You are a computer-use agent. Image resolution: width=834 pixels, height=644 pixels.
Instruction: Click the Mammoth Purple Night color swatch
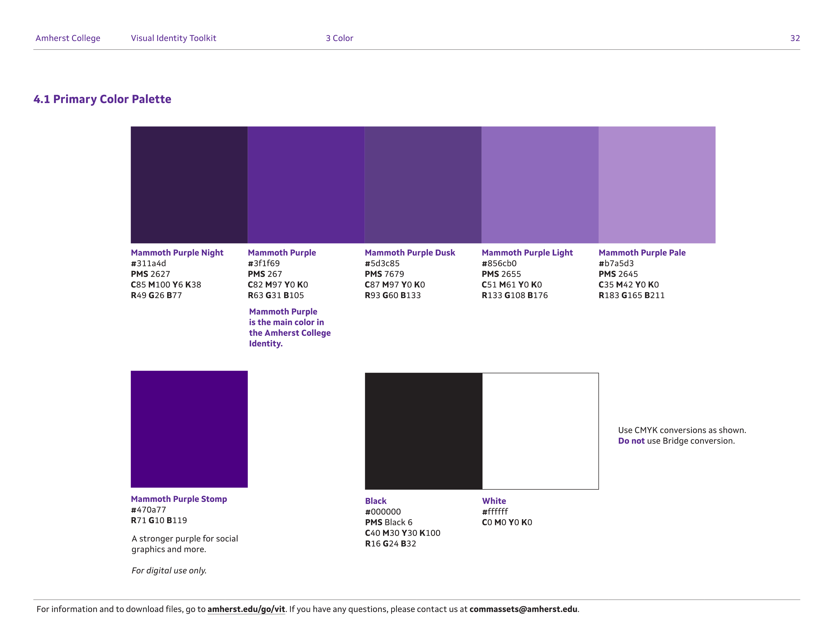click(189, 185)
